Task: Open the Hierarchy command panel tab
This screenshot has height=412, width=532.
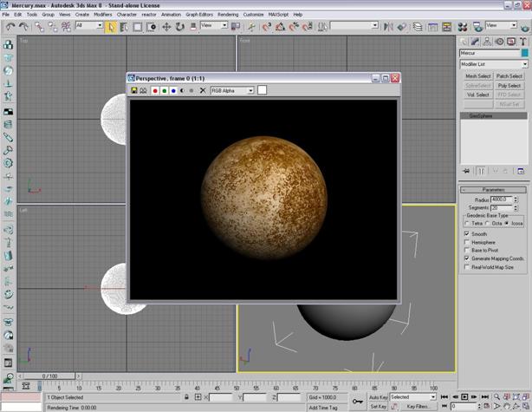Action: pyautogui.click(x=489, y=41)
